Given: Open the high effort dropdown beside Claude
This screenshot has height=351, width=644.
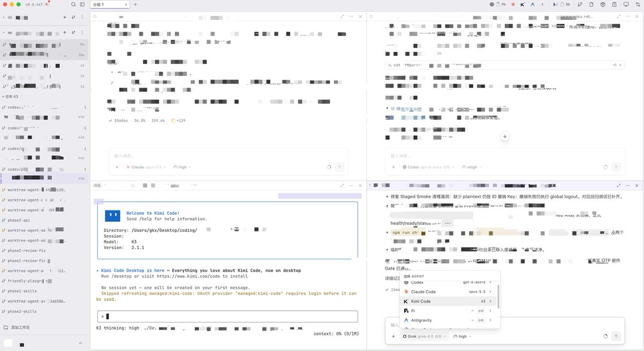Looking at the screenshot, I should 181,167.
